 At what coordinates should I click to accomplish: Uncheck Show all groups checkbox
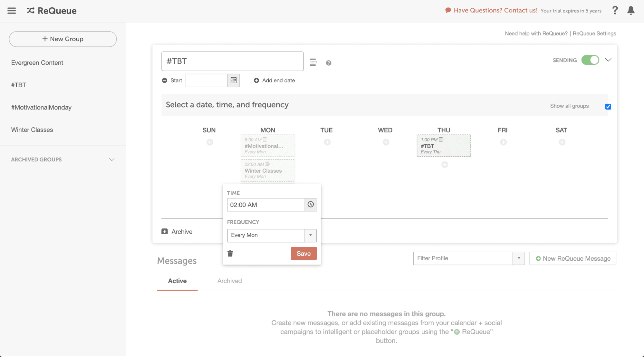click(608, 106)
